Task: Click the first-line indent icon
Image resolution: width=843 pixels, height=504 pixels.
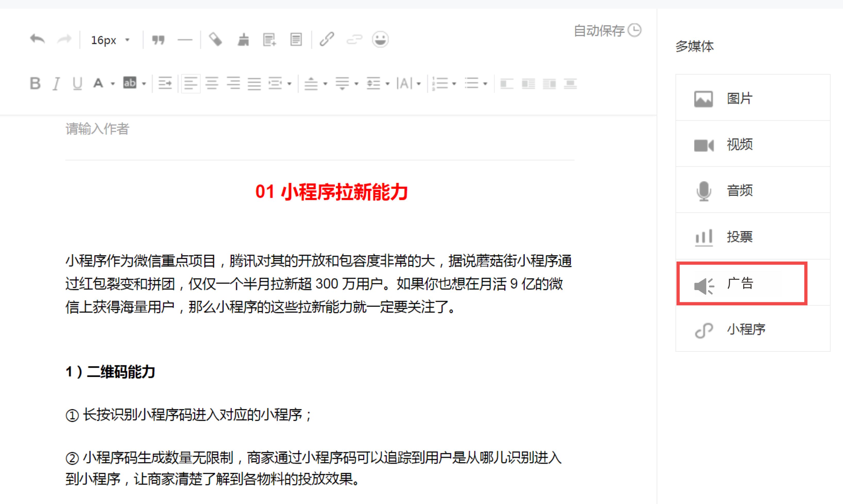Action: tap(165, 84)
